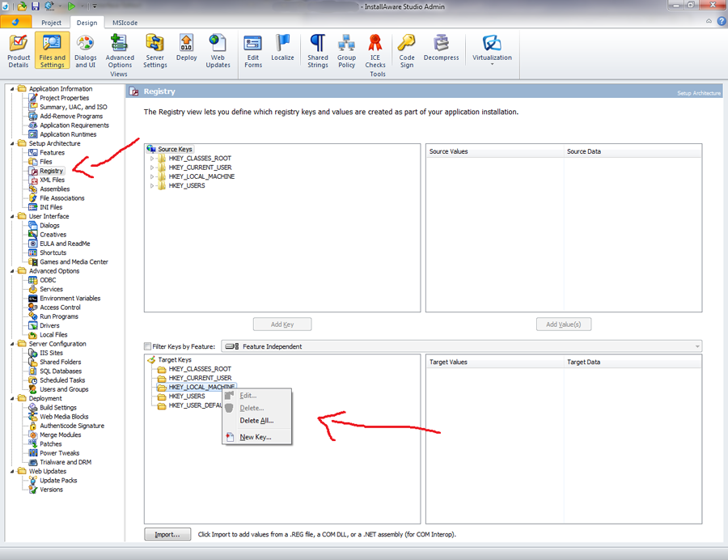This screenshot has height=560, width=728.
Task: Open Trialware and DRM tree item
Action: pos(65,463)
